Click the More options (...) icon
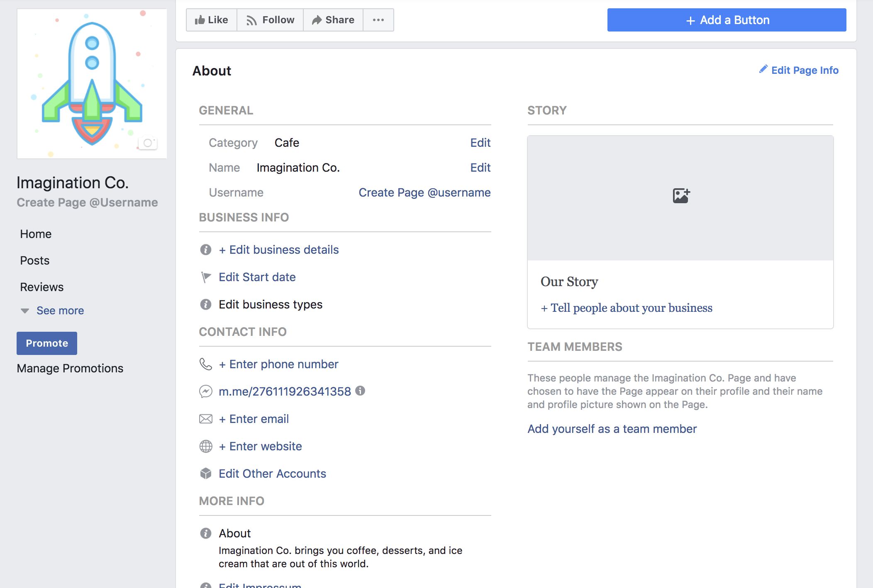This screenshot has height=588, width=873. 379,19
